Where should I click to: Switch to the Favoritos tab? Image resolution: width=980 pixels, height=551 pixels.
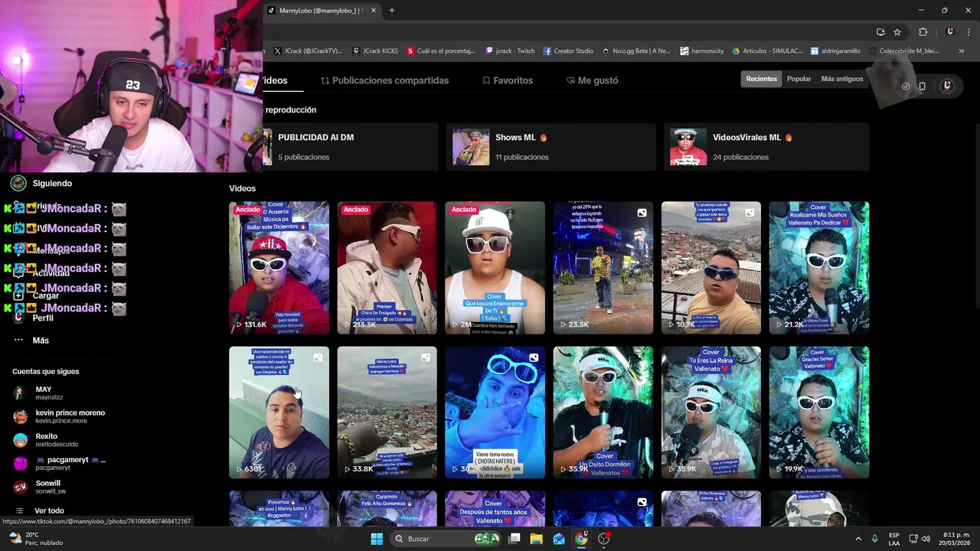[507, 80]
